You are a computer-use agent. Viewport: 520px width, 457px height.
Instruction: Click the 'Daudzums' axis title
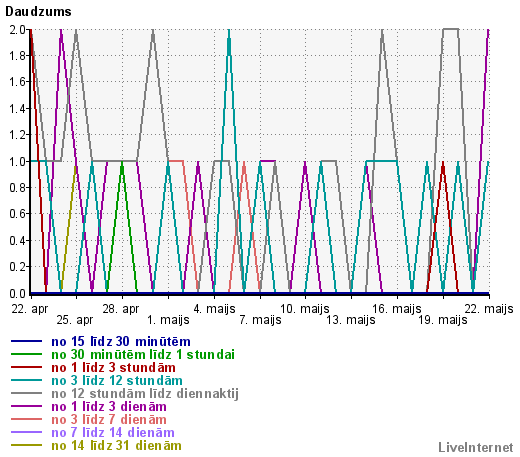(38, 11)
